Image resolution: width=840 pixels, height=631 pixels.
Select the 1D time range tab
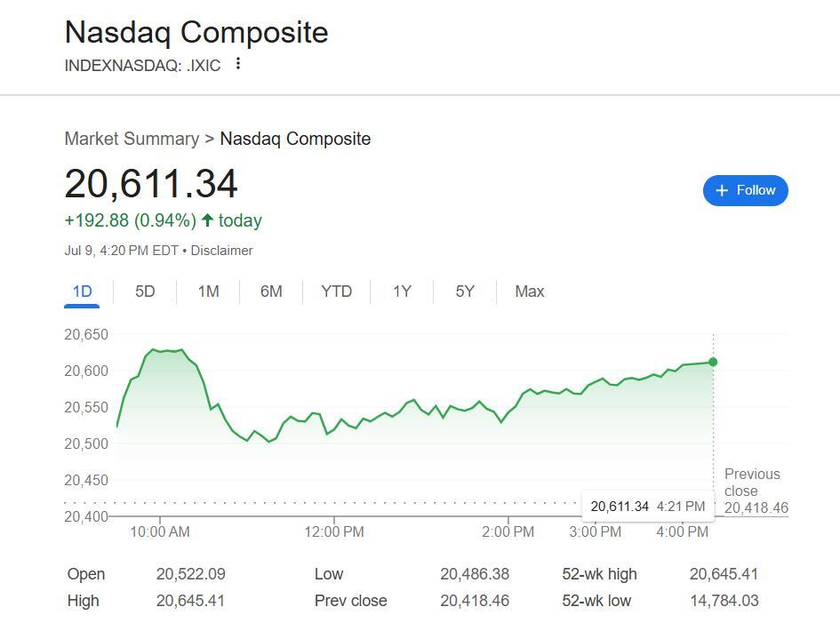pos(82,292)
